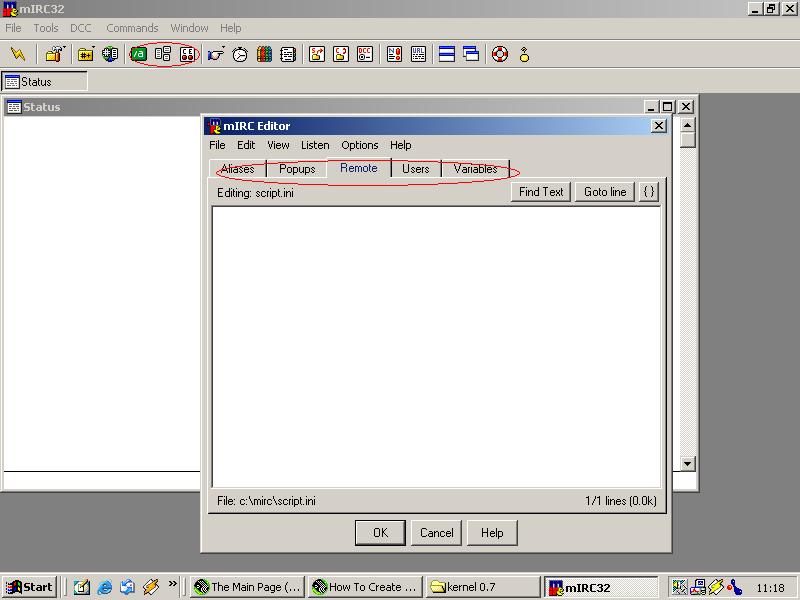Open the channels list globe icon

click(110, 54)
